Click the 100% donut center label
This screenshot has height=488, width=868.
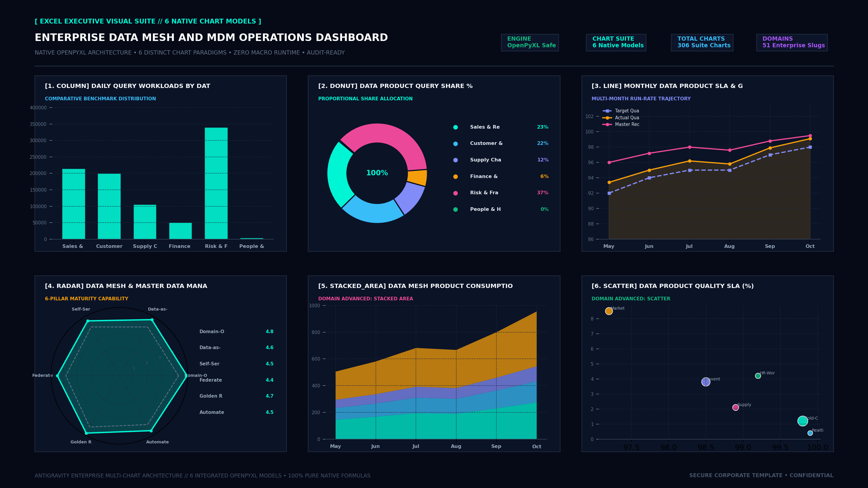(x=377, y=173)
